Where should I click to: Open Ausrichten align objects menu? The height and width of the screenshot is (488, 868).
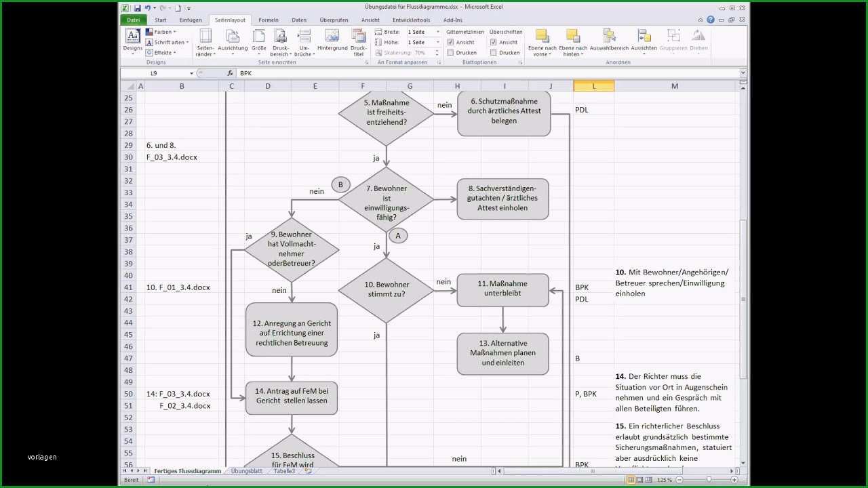tap(644, 40)
